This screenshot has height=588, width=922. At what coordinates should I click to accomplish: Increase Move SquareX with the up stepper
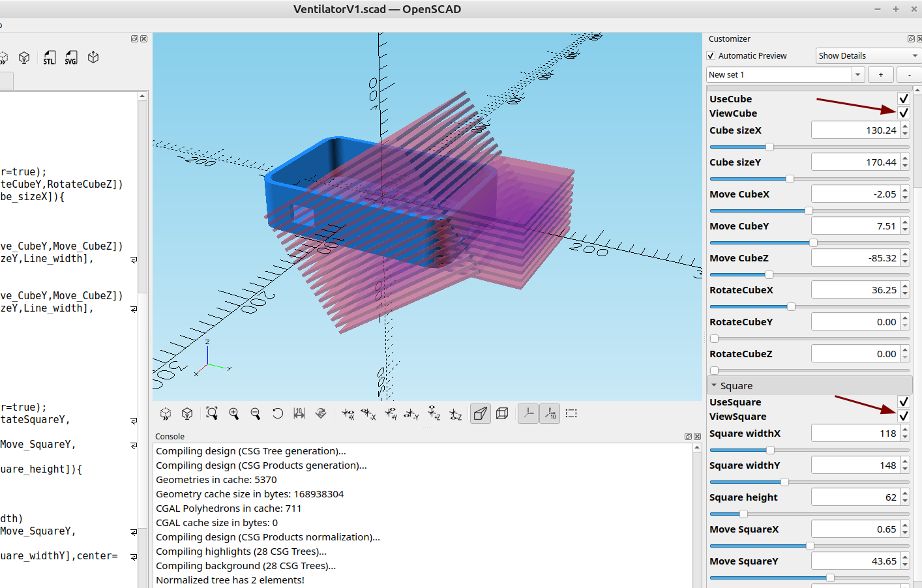click(x=905, y=525)
